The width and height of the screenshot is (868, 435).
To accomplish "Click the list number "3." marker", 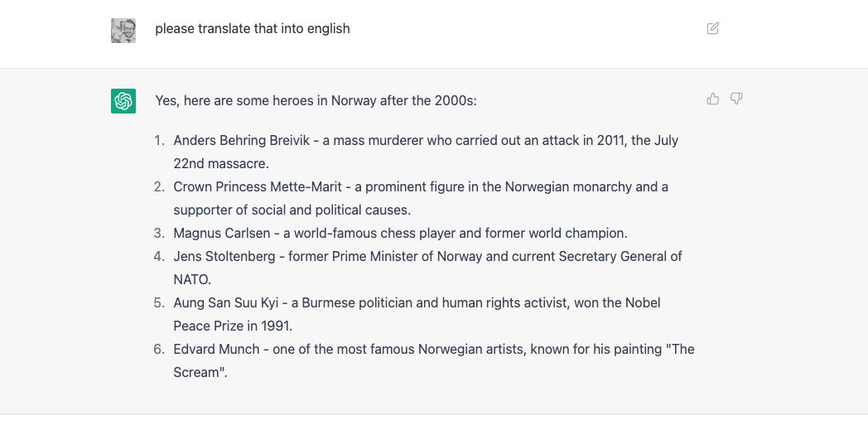I will pos(159,234).
